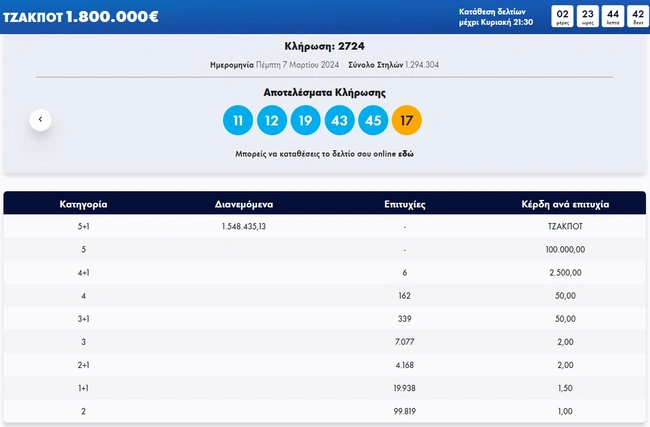Click the date 'Πέμπτη 7 Μαρτίου 2024'
650x427 pixels.
(x=297, y=65)
